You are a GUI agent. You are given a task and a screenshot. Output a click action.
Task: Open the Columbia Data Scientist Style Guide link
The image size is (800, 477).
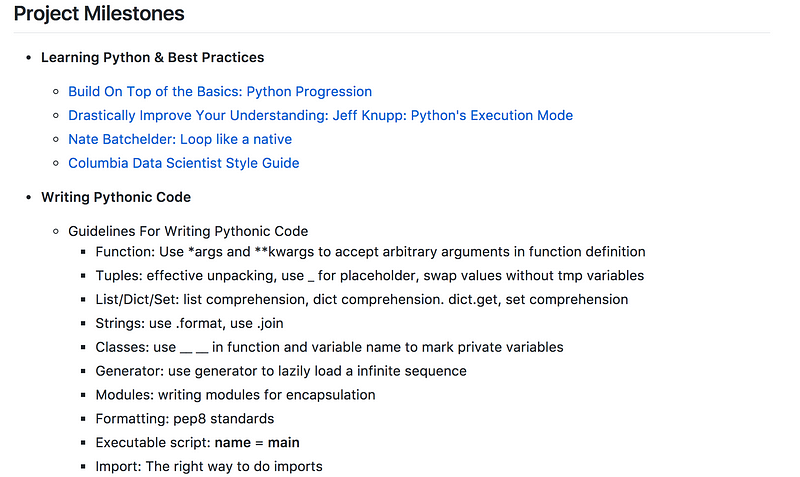point(183,163)
